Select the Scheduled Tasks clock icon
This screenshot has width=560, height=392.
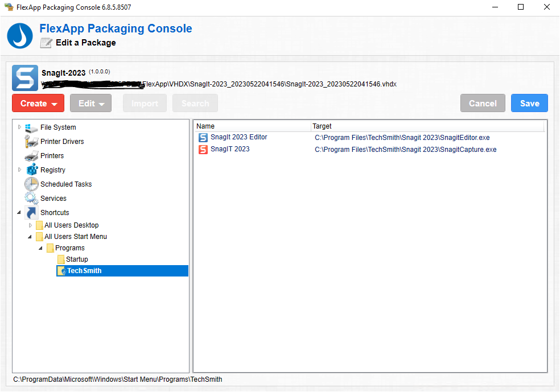point(31,184)
